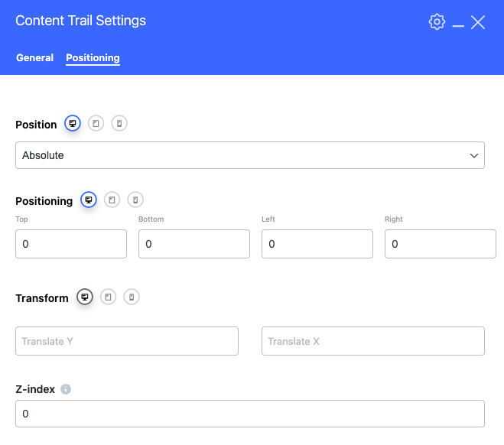Select tablet device icon for Position
The height and width of the screenshot is (445, 504).
point(96,124)
